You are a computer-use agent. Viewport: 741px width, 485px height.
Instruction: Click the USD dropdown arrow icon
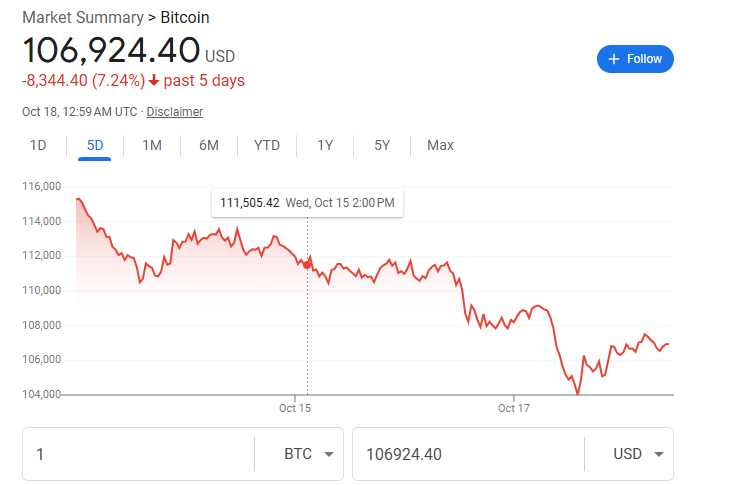point(659,454)
